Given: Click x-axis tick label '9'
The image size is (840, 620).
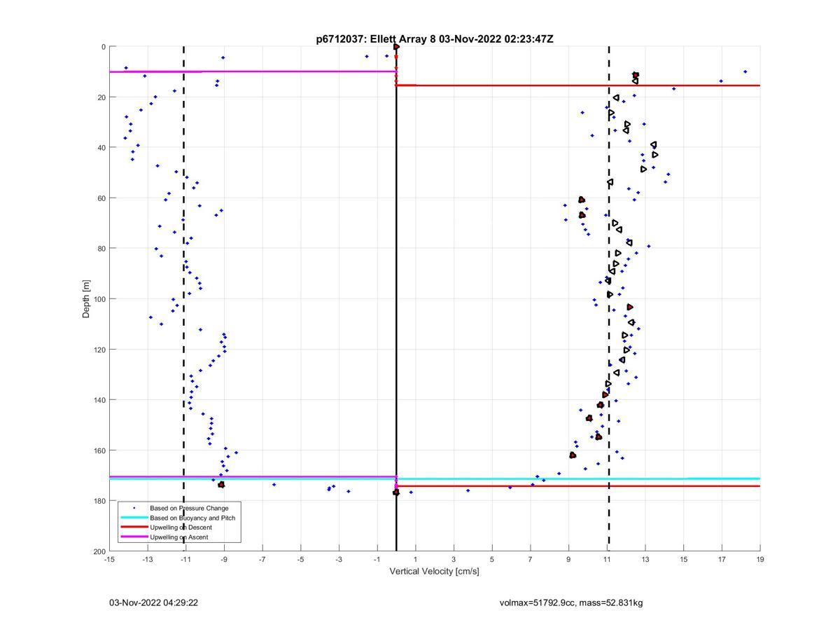Looking at the screenshot, I should (x=568, y=559).
